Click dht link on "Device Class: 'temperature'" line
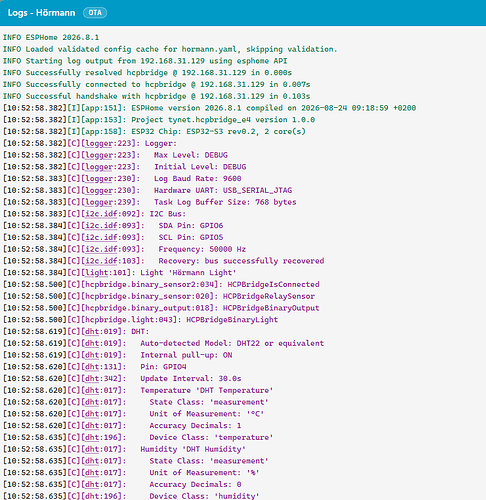The height and width of the screenshot is (500, 486). click(x=92, y=437)
